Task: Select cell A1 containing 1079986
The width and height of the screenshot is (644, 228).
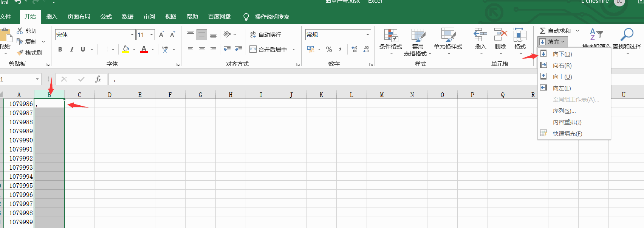Action: tap(19, 104)
